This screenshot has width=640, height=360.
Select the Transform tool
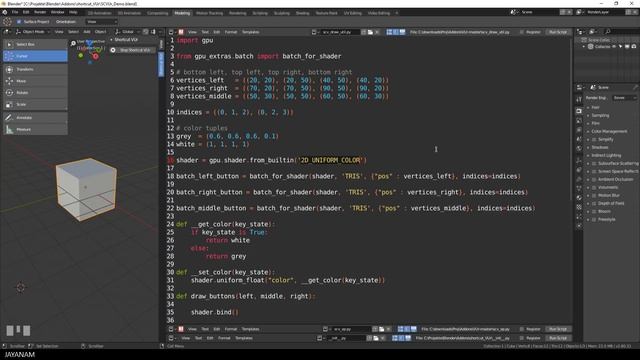pyautogui.click(x=35, y=69)
